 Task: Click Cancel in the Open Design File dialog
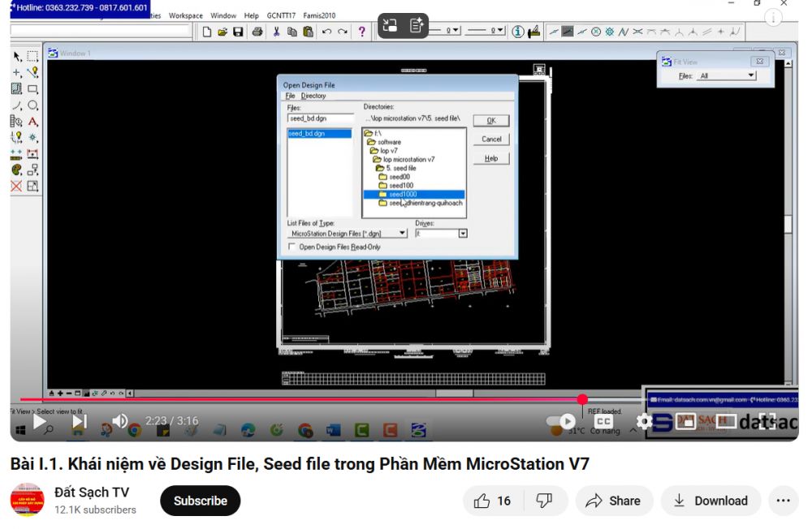coord(490,139)
